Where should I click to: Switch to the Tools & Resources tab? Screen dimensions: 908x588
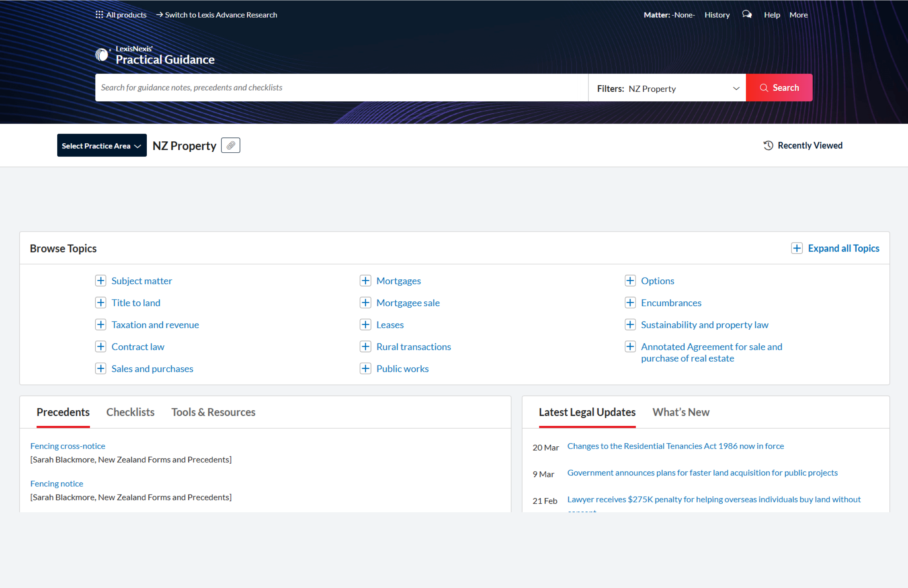tap(213, 412)
